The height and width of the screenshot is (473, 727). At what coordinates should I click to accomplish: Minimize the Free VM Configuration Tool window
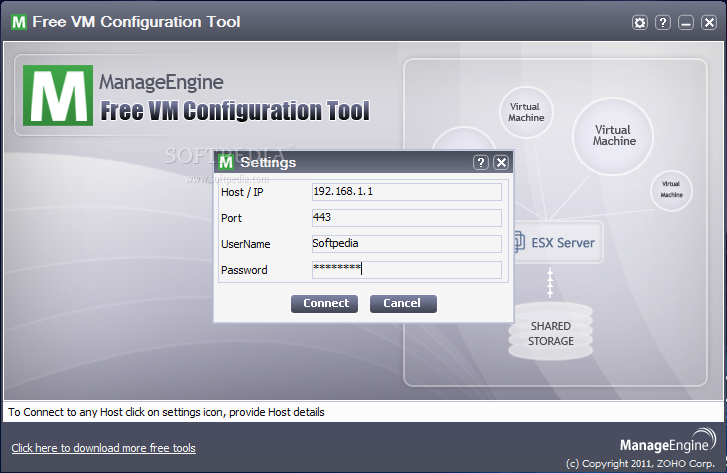[x=686, y=22]
